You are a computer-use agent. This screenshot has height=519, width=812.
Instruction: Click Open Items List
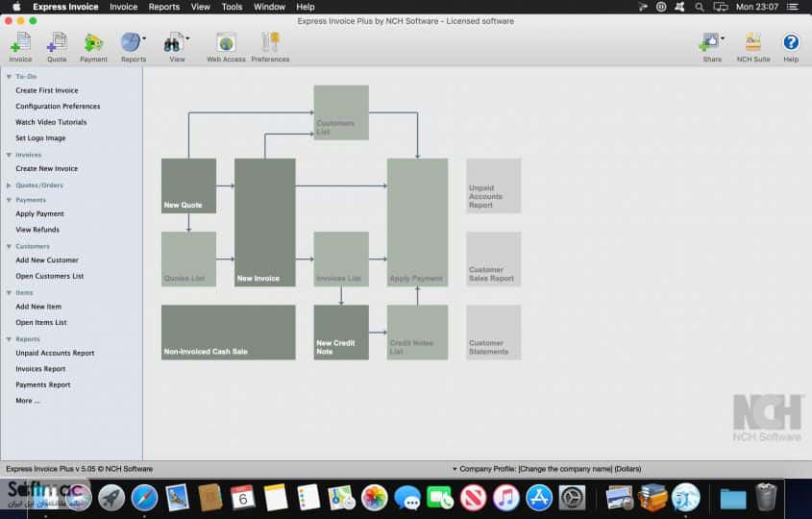(x=41, y=322)
